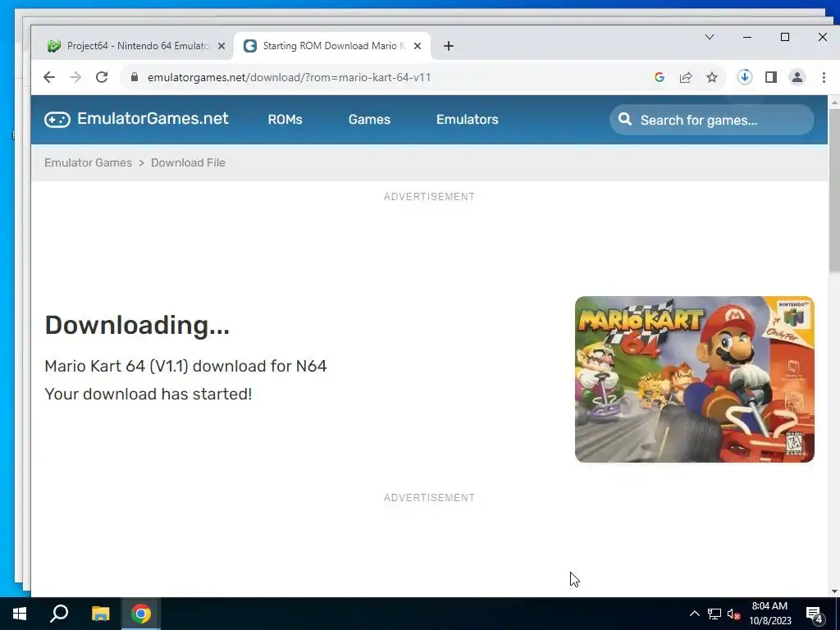The width and height of the screenshot is (840, 630).
Task: Click the padlock site info icon
Action: [135, 77]
